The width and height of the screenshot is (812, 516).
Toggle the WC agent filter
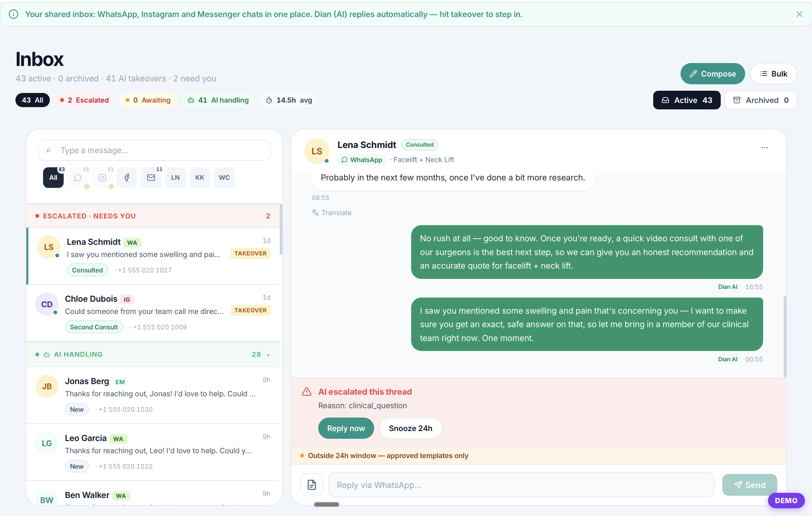[x=224, y=178]
